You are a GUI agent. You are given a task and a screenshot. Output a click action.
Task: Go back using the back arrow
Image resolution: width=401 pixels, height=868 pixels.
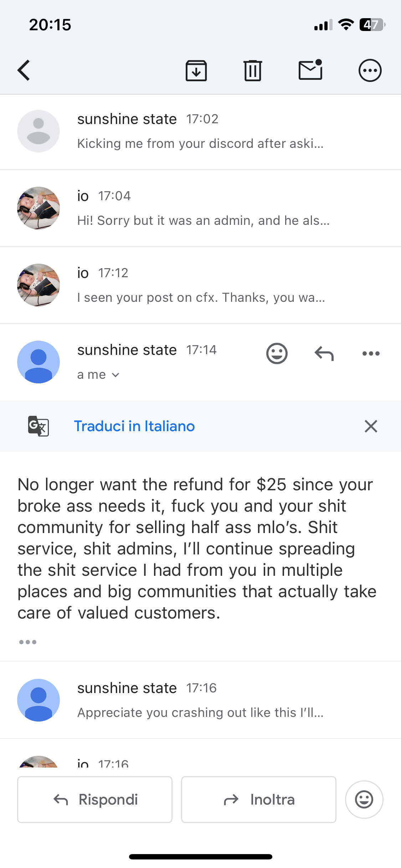24,70
